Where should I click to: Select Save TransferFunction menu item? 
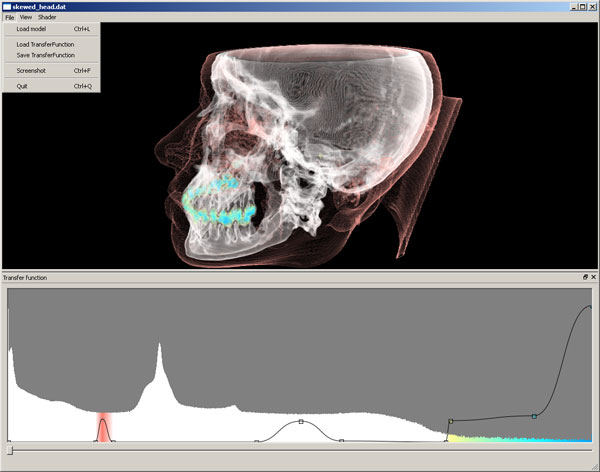45,55
